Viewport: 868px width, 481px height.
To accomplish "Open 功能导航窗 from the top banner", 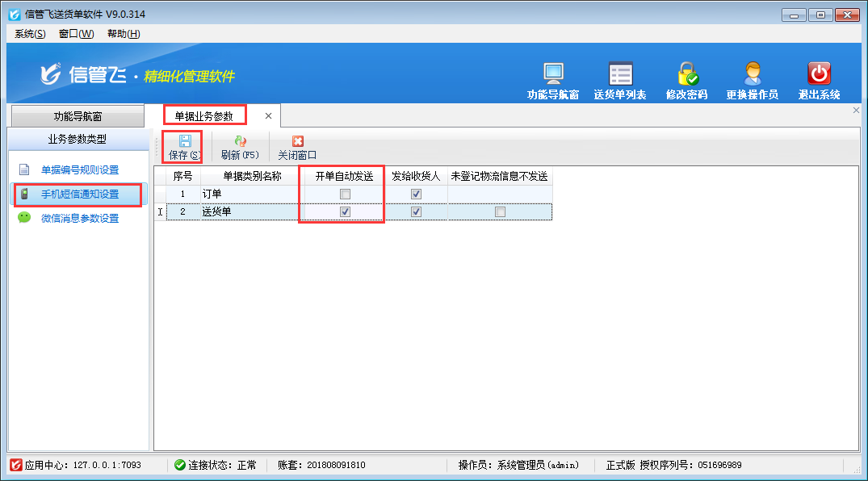I will [x=553, y=74].
